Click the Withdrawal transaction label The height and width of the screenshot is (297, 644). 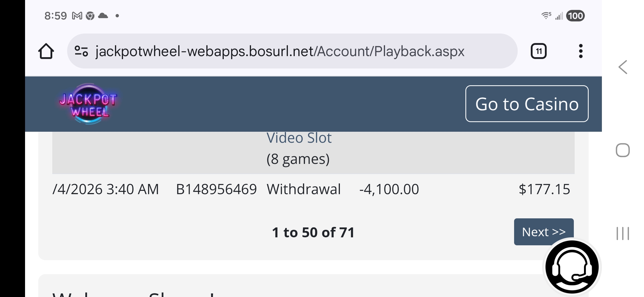pyautogui.click(x=304, y=189)
